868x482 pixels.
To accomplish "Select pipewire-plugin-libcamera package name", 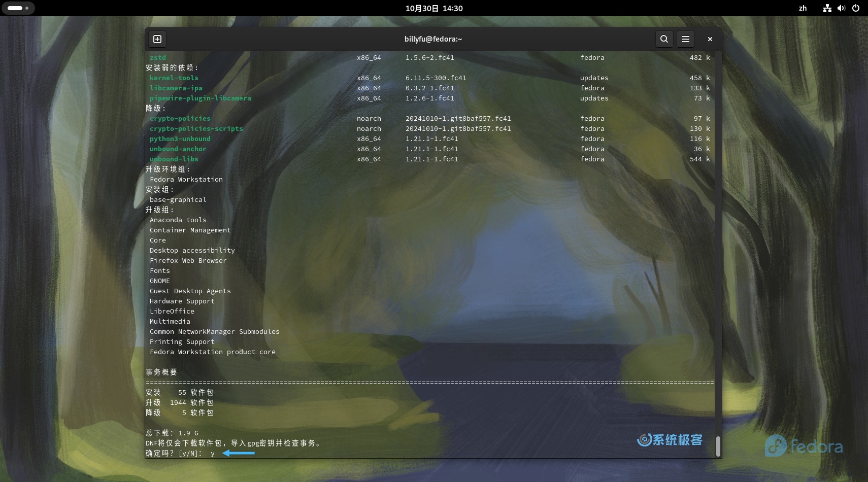I will (201, 98).
